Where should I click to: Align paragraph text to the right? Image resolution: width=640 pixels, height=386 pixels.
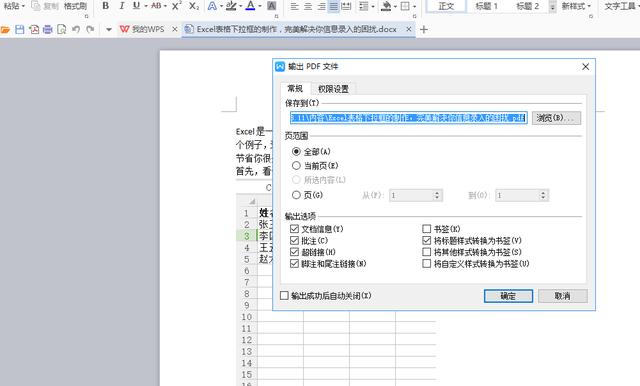tap(321, 6)
